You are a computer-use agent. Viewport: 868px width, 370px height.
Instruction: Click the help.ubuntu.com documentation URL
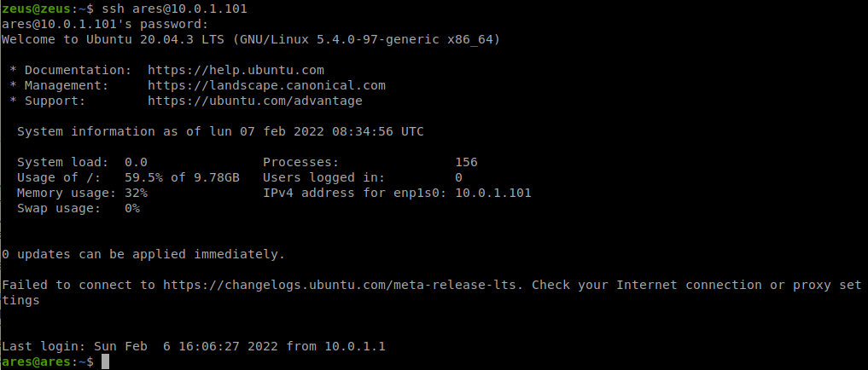point(236,70)
